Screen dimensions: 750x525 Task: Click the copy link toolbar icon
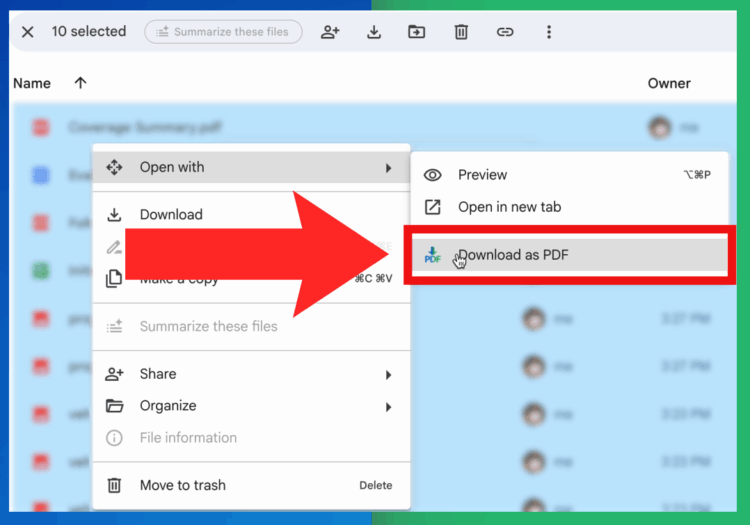505,32
